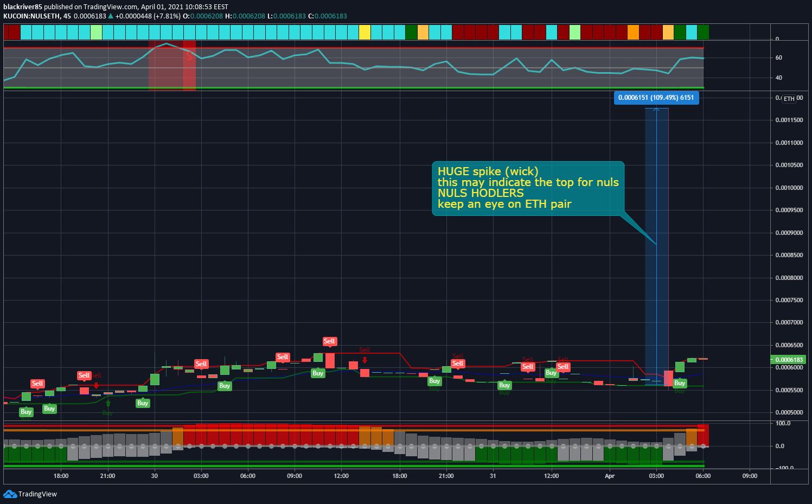This screenshot has width=812, height=504.
Task: Click the Apr label on time axis
Action: (x=610, y=476)
